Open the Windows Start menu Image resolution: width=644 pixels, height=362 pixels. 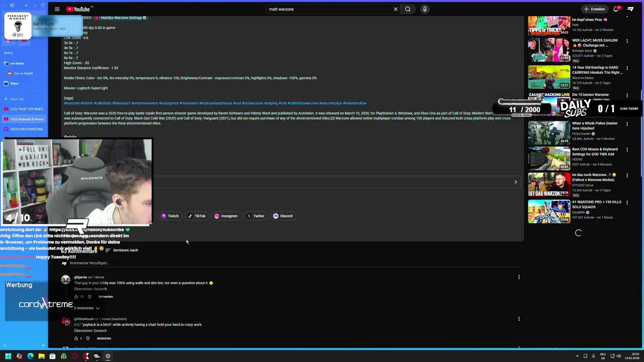(x=8, y=356)
